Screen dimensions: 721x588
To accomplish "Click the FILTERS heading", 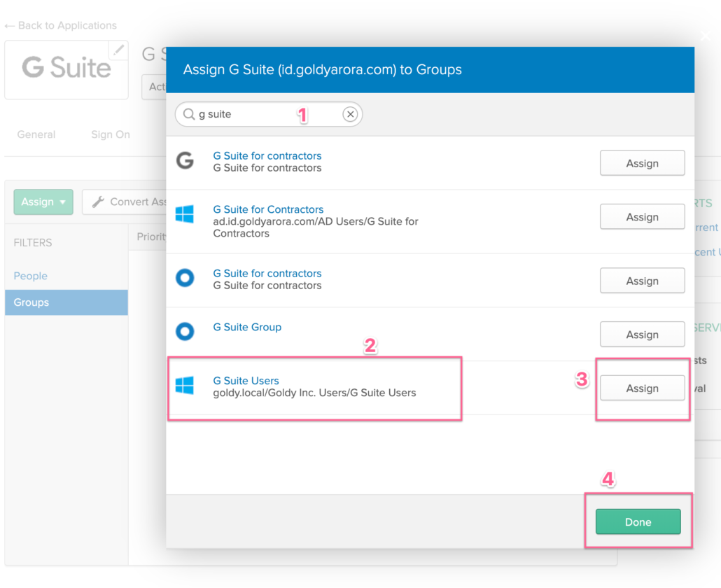I will 33,243.
